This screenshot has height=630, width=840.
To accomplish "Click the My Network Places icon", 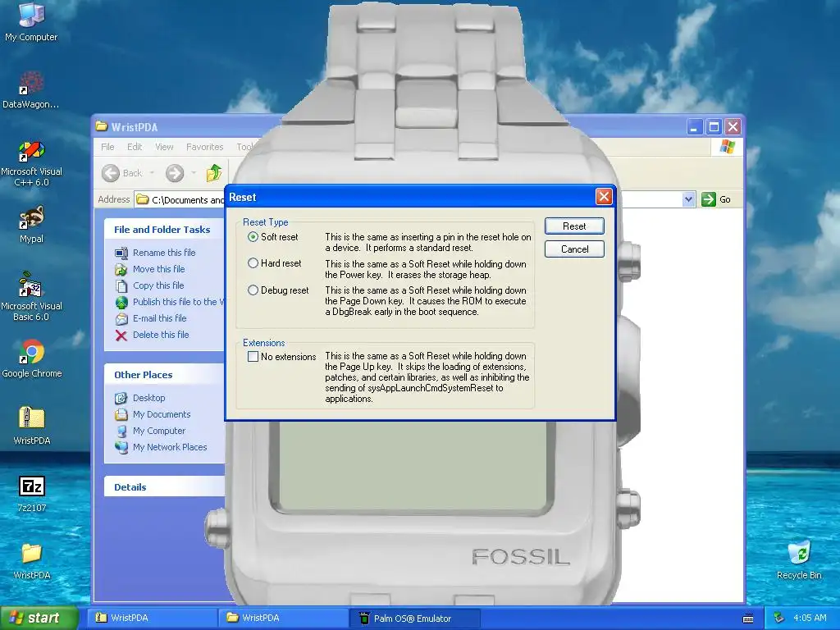I will [x=121, y=447].
